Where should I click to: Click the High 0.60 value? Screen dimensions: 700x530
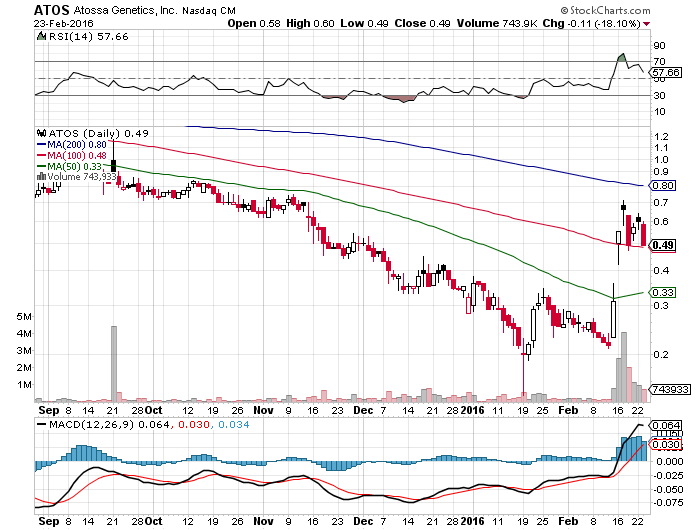[x=310, y=23]
